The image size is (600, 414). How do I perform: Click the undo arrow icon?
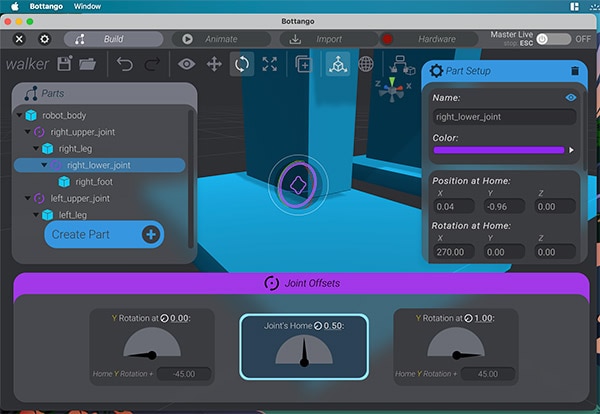124,64
